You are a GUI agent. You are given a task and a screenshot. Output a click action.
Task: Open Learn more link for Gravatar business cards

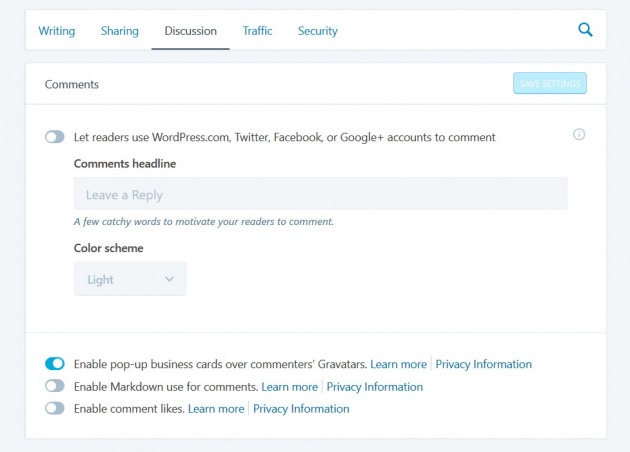click(398, 364)
